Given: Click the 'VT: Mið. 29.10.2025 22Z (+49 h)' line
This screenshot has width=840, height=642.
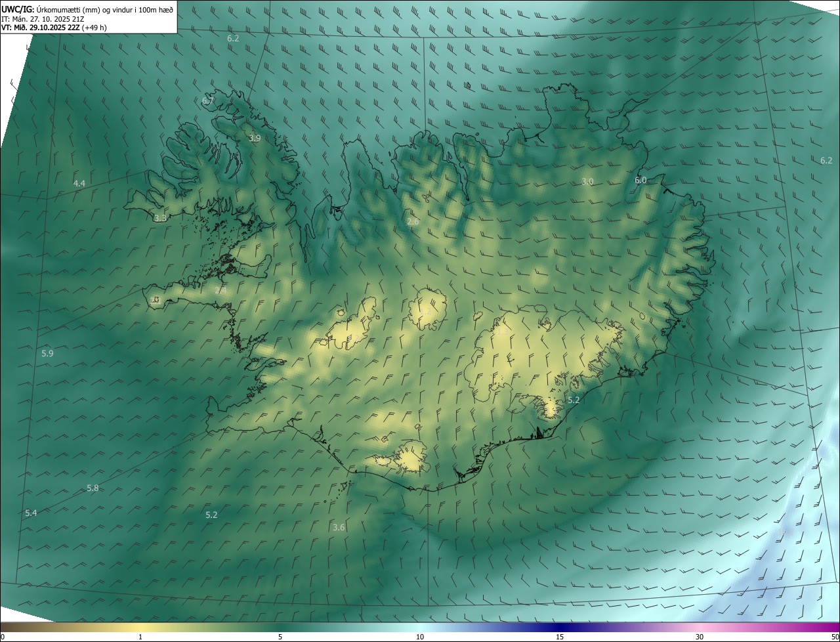Looking at the screenshot, I should click(x=54, y=28).
